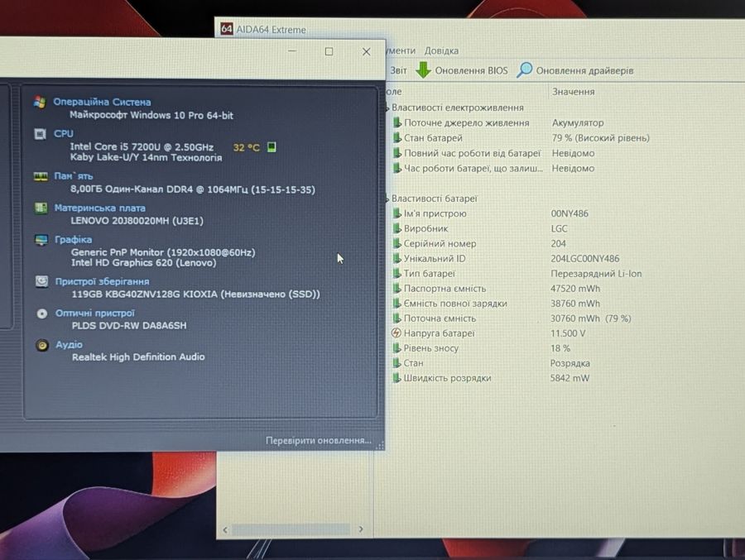Select the 18 % wear level value

560,348
